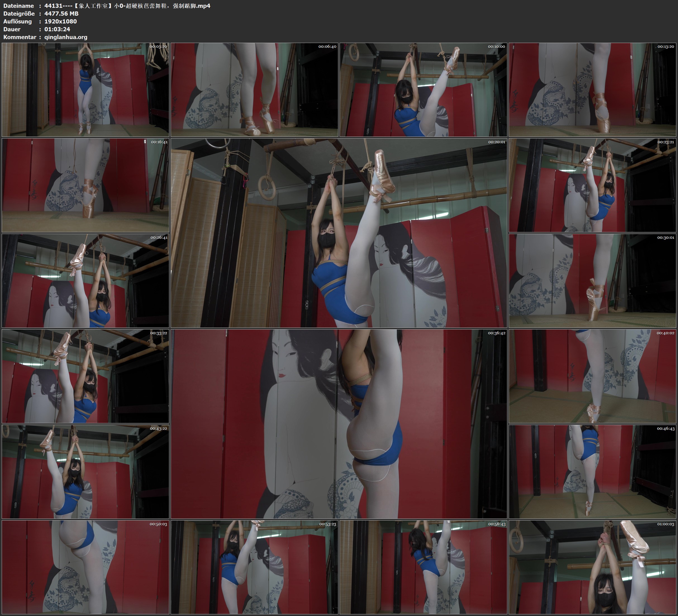Open the large frame at 00:20:01
The image size is (678, 616).
click(339, 233)
